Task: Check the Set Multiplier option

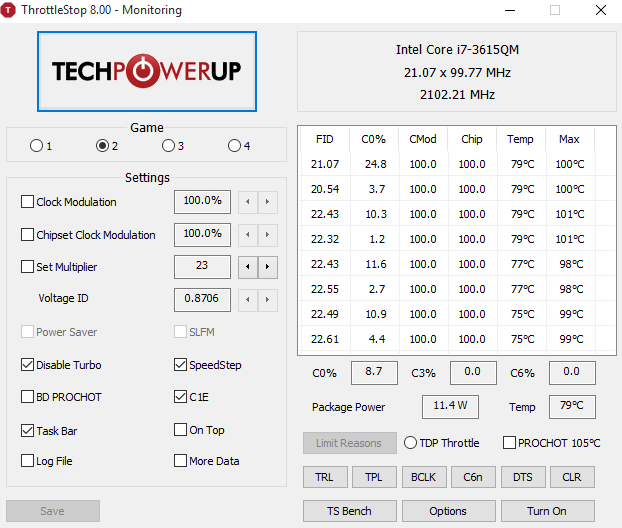Action: pos(27,267)
